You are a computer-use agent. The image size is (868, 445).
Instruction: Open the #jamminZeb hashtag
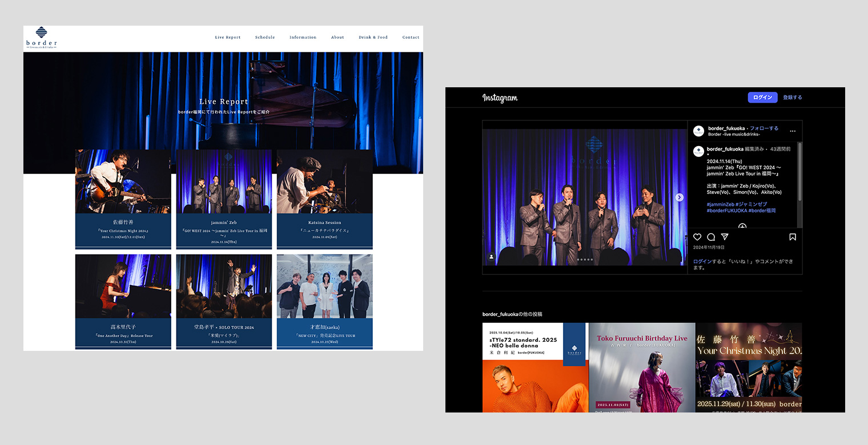coord(721,204)
